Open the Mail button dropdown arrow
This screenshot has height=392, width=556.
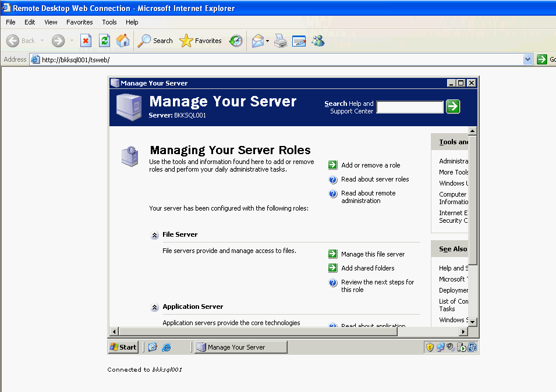[267, 41]
